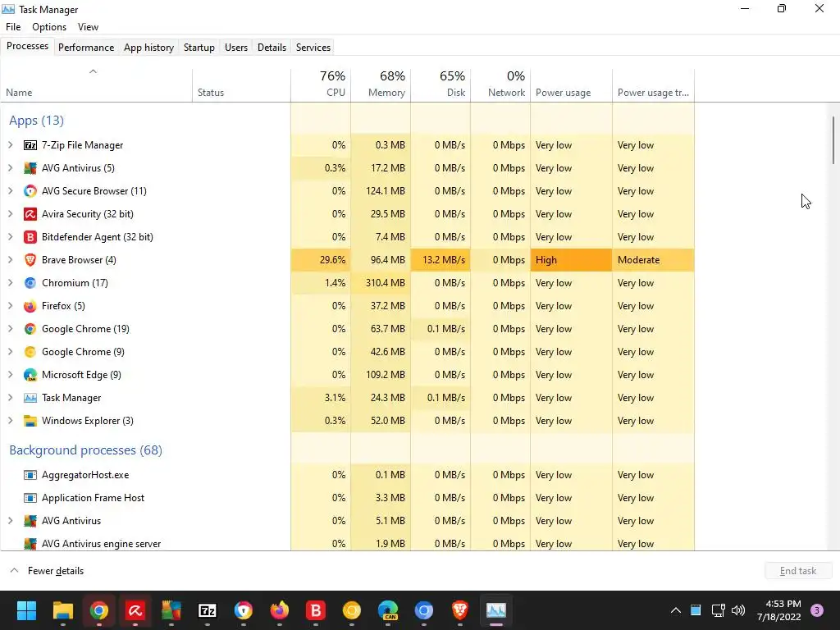Viewport: 840px width, 630px height.
Task: Click the Bitdefender Agent process icon
Action: 30,237
